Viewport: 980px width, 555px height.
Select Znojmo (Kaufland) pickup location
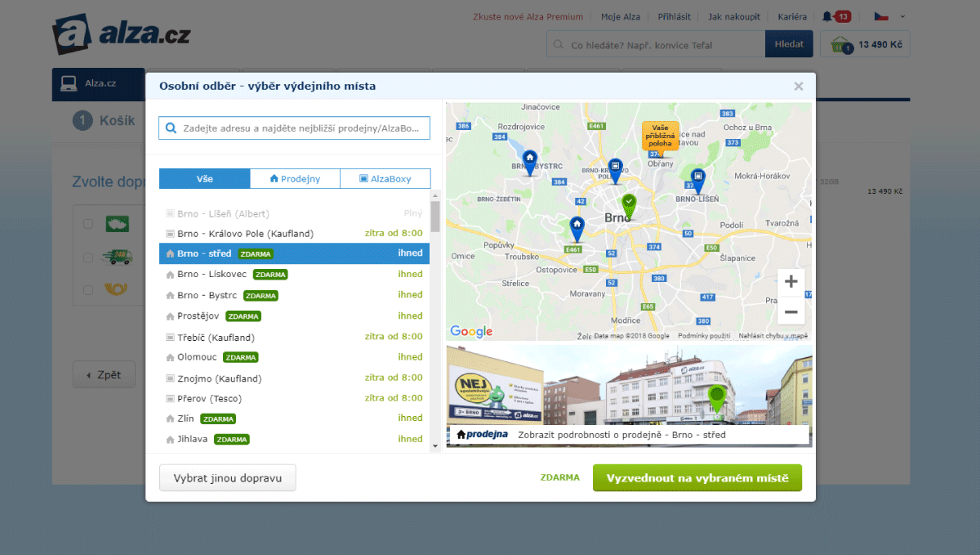294,378
